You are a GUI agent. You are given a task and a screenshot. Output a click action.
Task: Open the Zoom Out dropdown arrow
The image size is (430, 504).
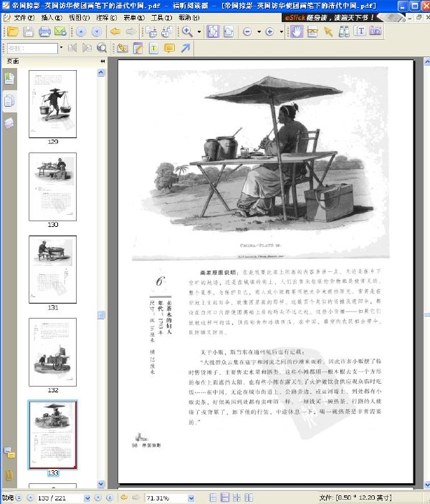point(259,31)
